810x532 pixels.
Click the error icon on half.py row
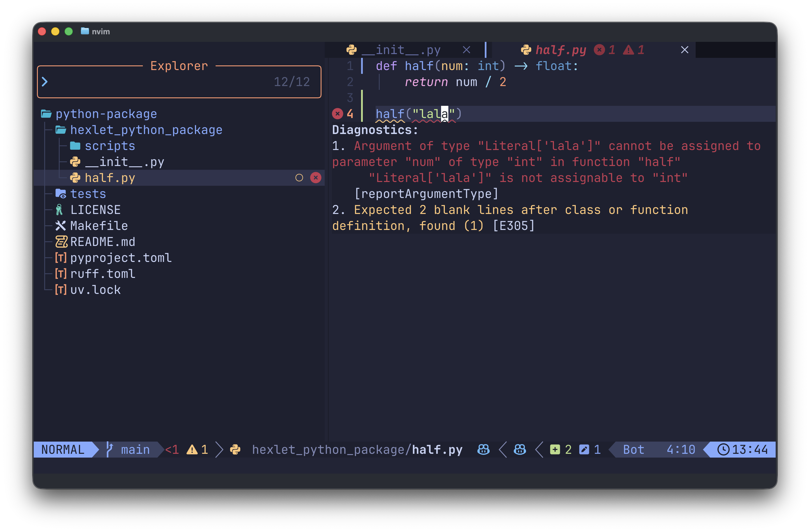coord(315,178)
